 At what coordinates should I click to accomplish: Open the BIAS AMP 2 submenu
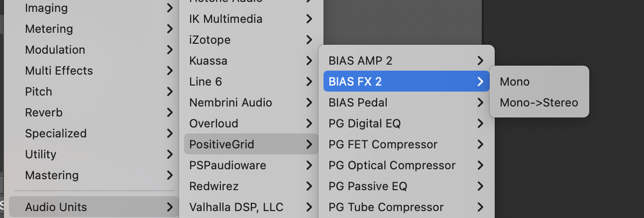[406, 60]
